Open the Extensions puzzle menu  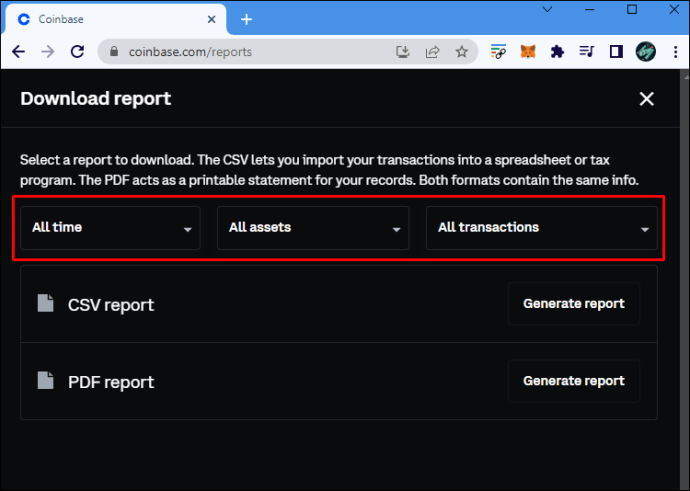557,52
